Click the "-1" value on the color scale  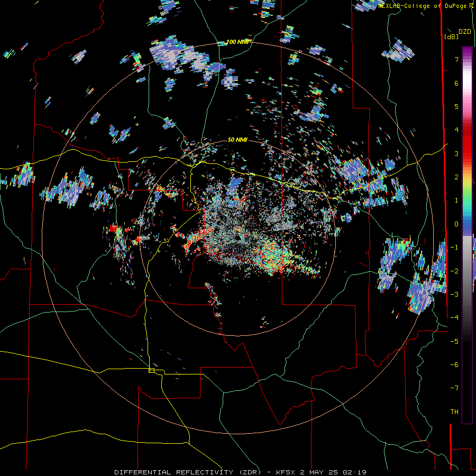coord(454,248)
